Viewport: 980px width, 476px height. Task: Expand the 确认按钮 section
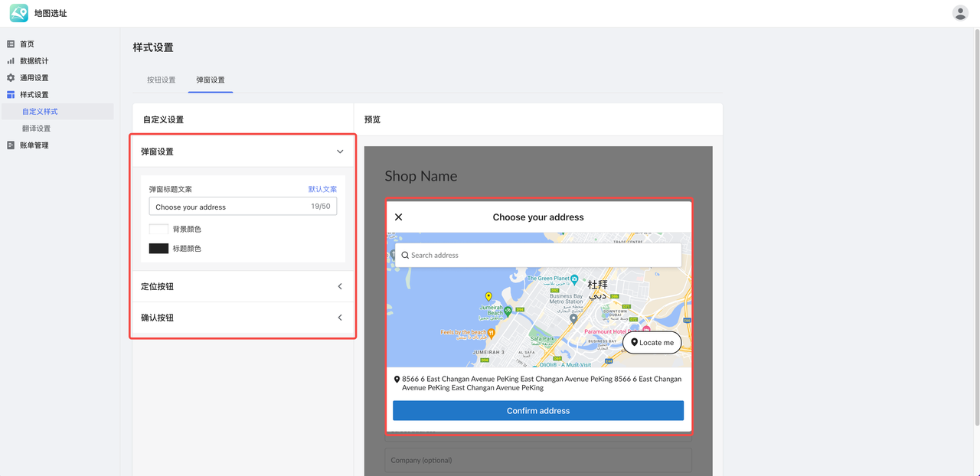pyautogui.click(x=340, y=318)
